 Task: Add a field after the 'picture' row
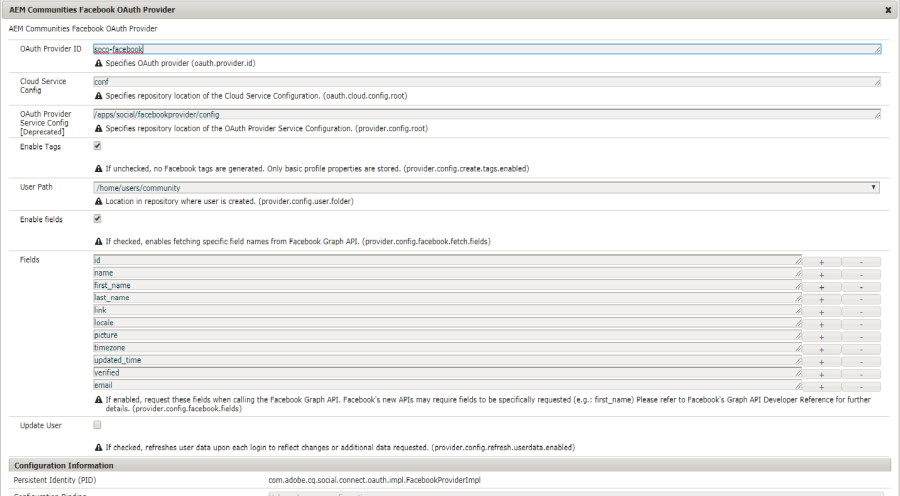[x=821, y=337]
